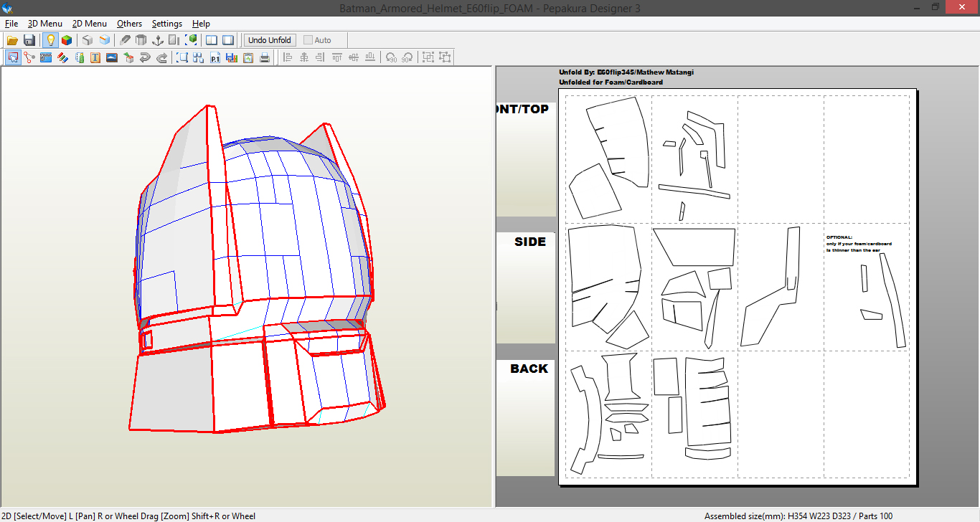Click the align left icon

point(287,57)
